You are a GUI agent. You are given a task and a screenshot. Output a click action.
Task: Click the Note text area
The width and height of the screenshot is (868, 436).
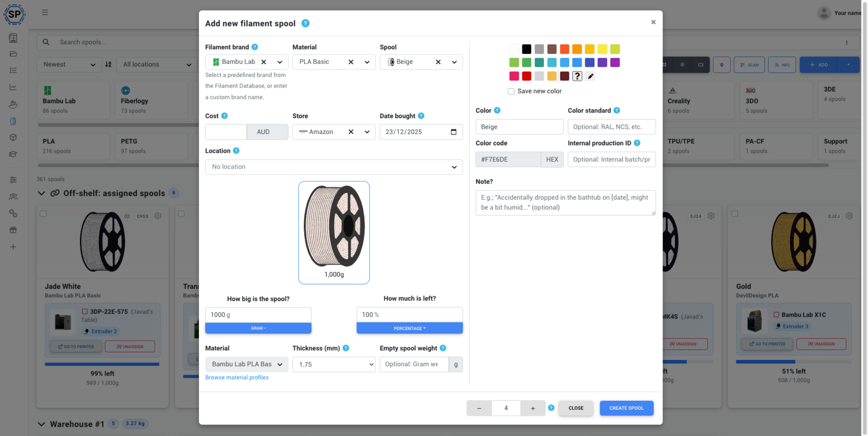(x=565, y=203)
